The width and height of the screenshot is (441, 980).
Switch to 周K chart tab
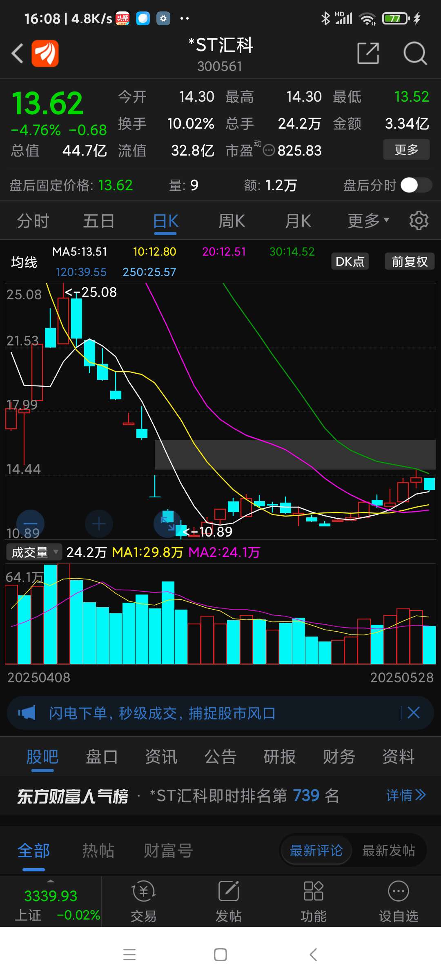pyautogui.click(x=232, y=221)
